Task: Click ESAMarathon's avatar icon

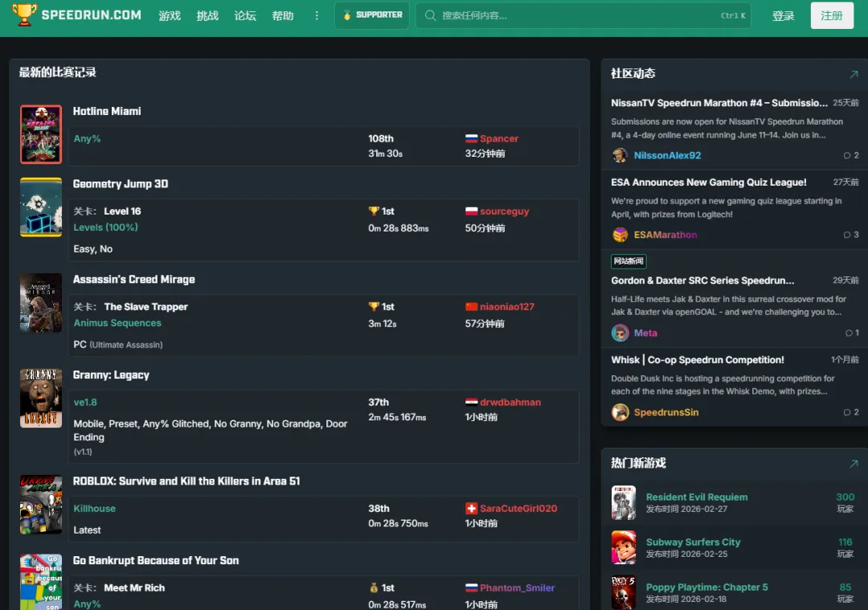Action: point(620,235)
